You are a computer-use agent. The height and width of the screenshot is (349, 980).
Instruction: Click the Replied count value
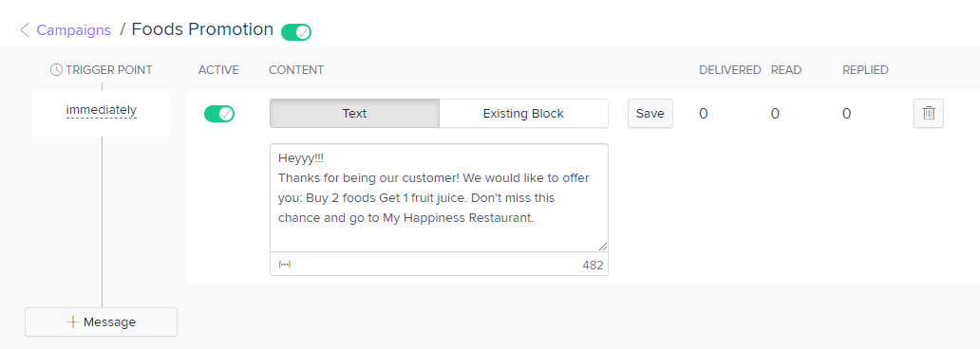coord(847,114)
